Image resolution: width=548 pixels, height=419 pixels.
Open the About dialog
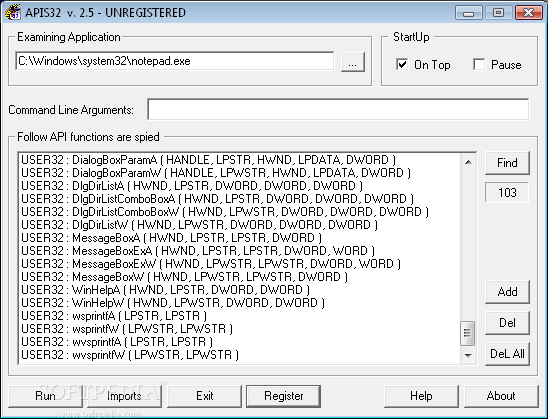[x=501, y=396]
